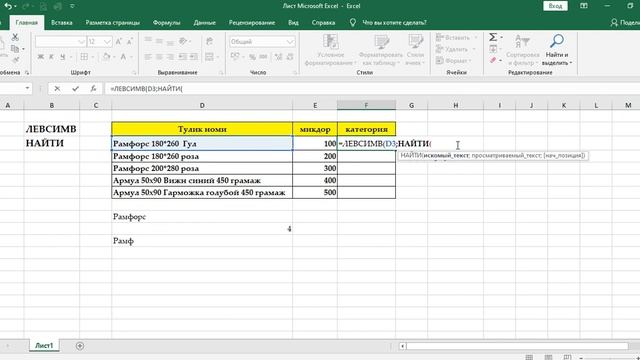Open Условное форматирование menu
This screenshot has width=640, height=360.
tap(330, 50)
